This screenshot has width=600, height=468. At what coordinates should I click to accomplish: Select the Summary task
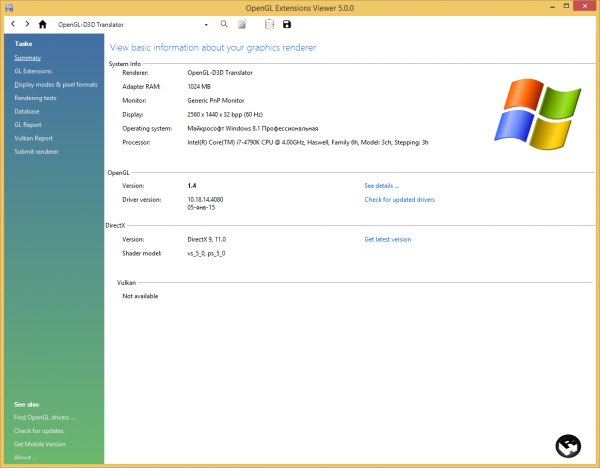pos(28,58)
